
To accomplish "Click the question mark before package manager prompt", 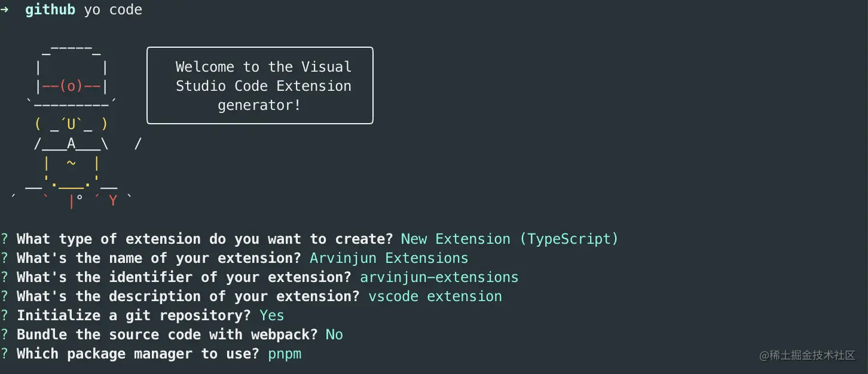I will [x=4, y=354].
